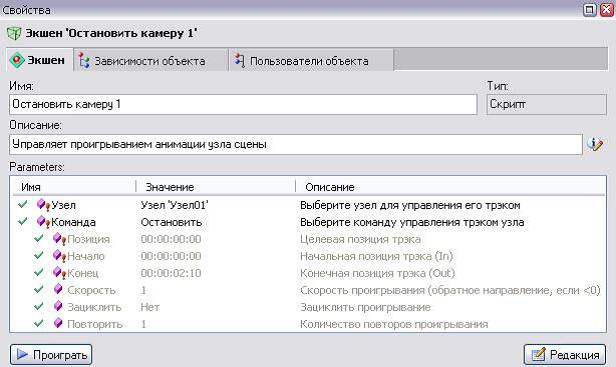Select the Команда parameter name
616x367 pixels.
(73, 222)
